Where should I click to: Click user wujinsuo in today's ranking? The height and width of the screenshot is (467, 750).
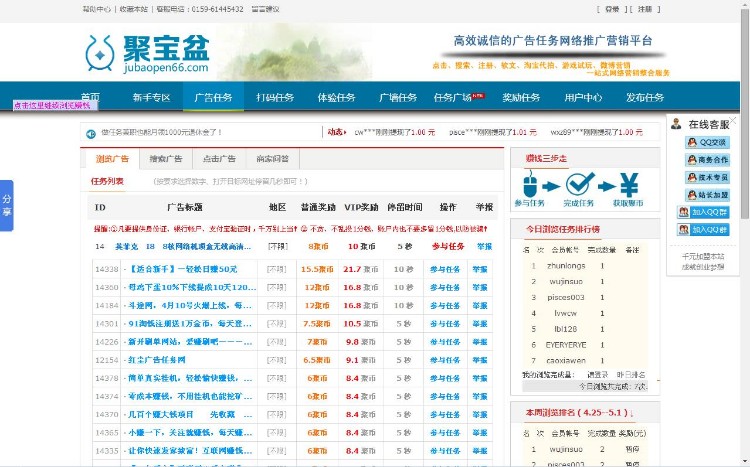tap(565, 281)
